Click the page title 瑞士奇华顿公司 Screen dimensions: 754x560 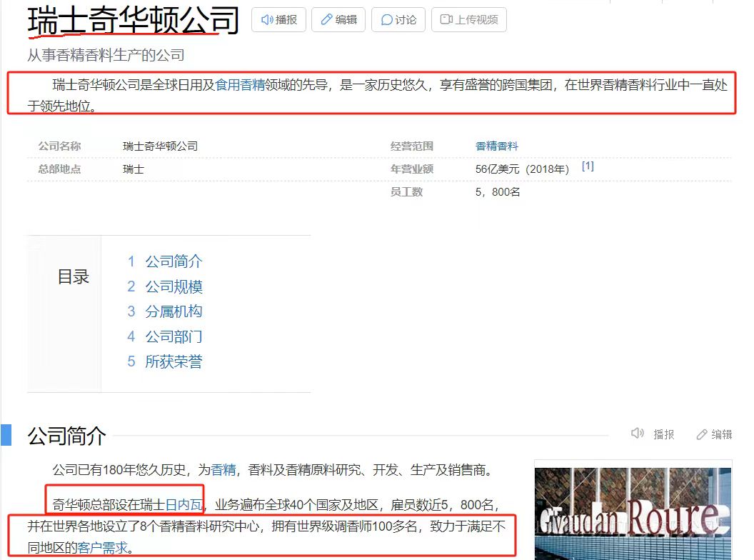point(134,21)
